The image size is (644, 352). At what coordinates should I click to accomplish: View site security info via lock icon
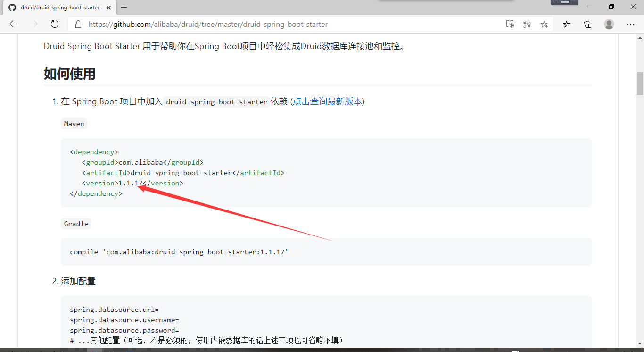pos(78,24)
